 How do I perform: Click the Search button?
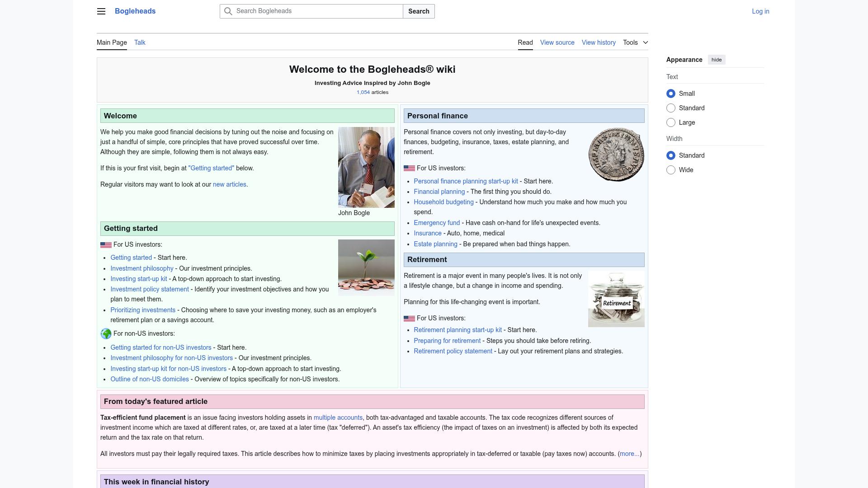coord(419,11)
